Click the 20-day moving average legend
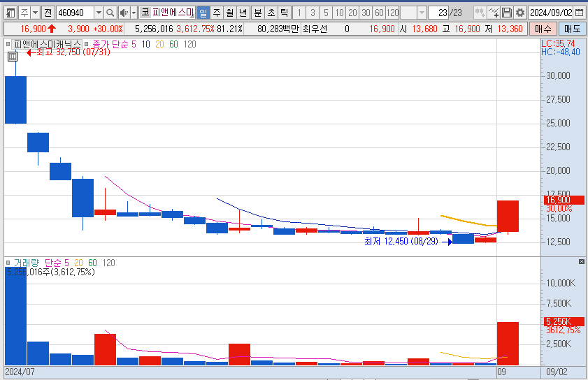This screenshot has height=380, width=588. (159, 44)
